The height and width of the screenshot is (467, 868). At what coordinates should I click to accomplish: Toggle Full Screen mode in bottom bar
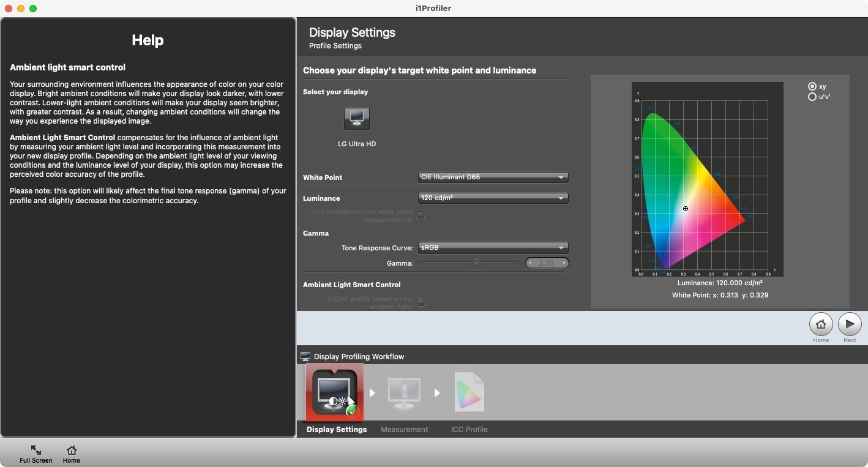tap(36, 454)
